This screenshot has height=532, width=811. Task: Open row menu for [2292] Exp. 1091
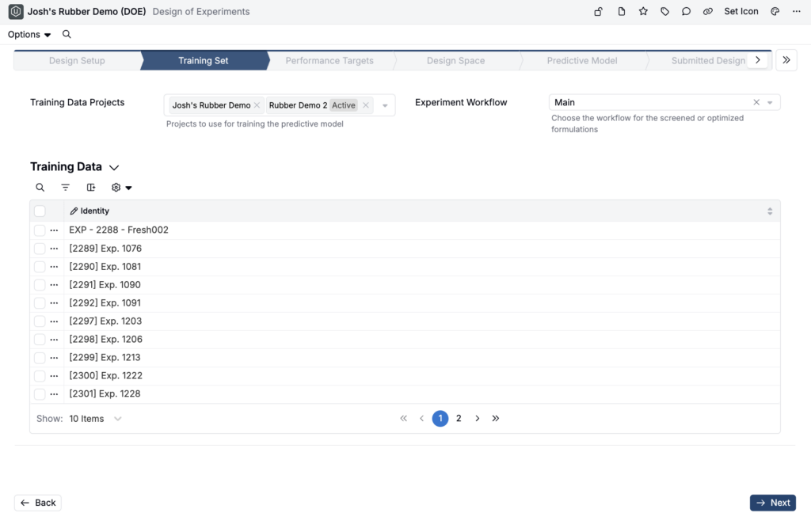click(x=54, y=302)
